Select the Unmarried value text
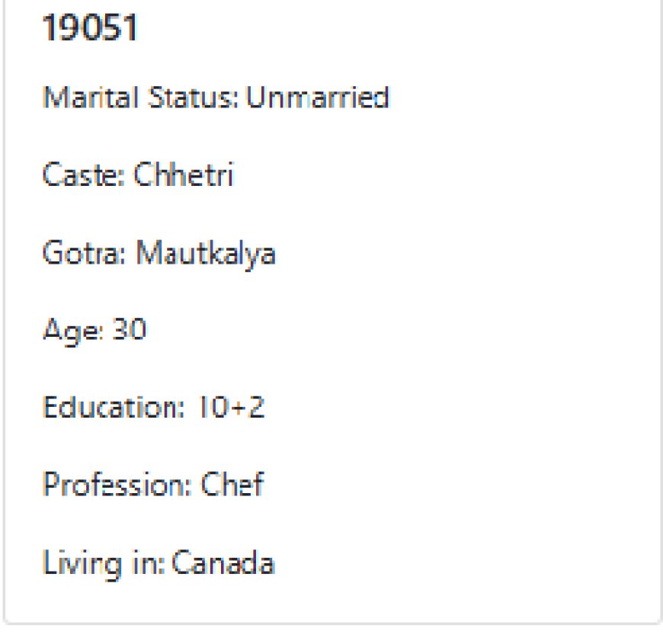The height and width of the screenshot is (644, 663). click(x=317, y=98)
